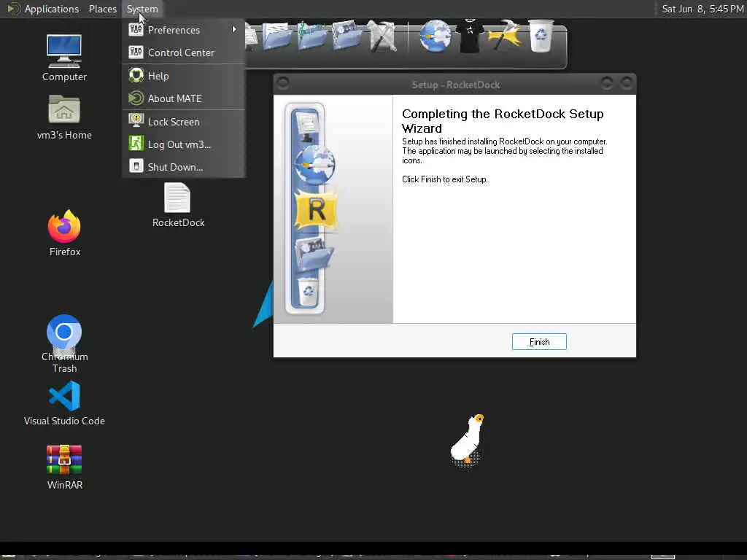Open Preferences submenu in System menu

(x=184, y=29)
